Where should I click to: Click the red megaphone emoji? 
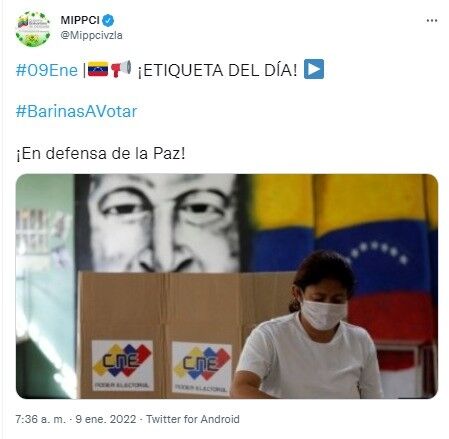[x=121, y=69]
